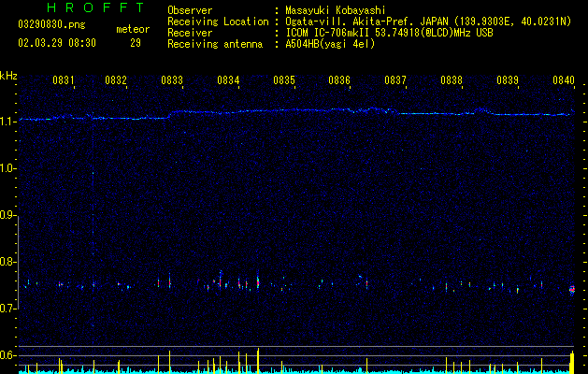Click the 0832 time axis label

116,79
